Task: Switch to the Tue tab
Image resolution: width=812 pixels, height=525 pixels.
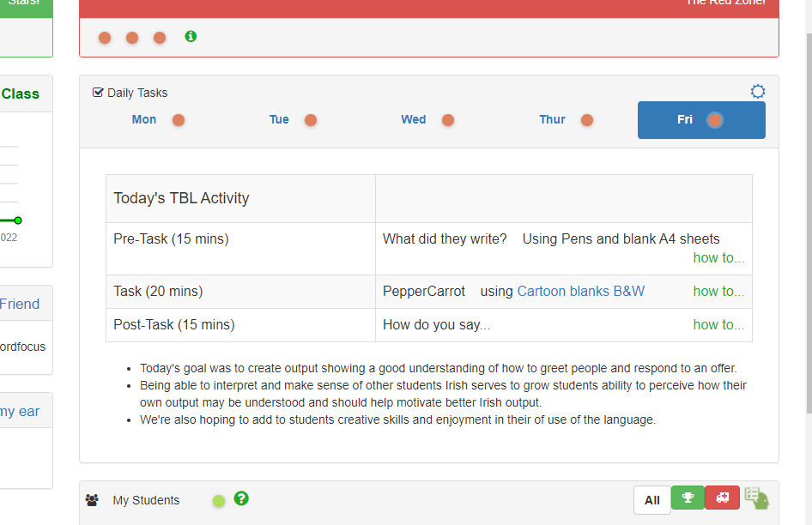Action: click(x=279, y=120)
